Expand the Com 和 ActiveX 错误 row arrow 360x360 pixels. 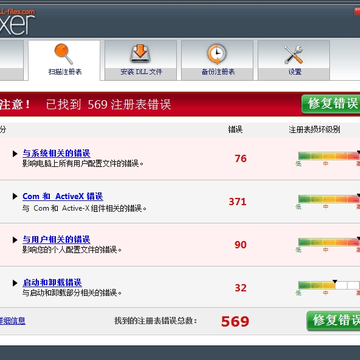tap(15, 197)
